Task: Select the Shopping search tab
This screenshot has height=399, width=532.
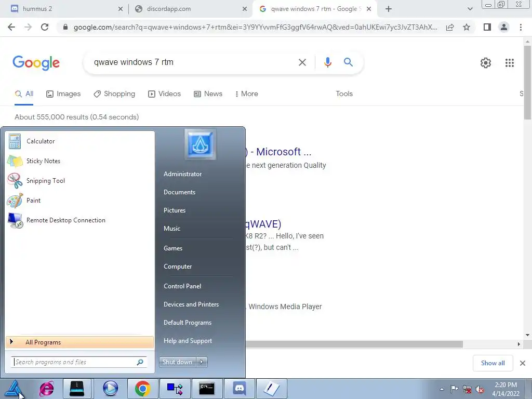Action: (114, 94)
